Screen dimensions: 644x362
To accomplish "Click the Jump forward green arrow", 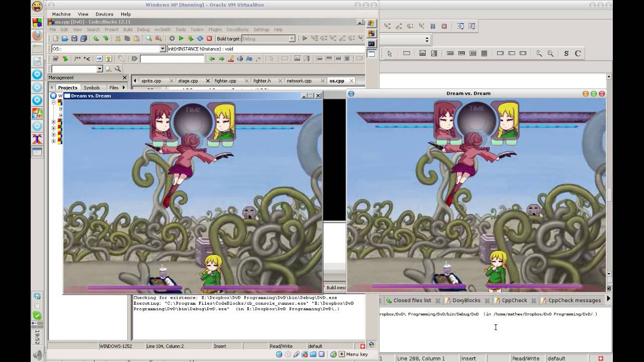I will click(221, 59).
